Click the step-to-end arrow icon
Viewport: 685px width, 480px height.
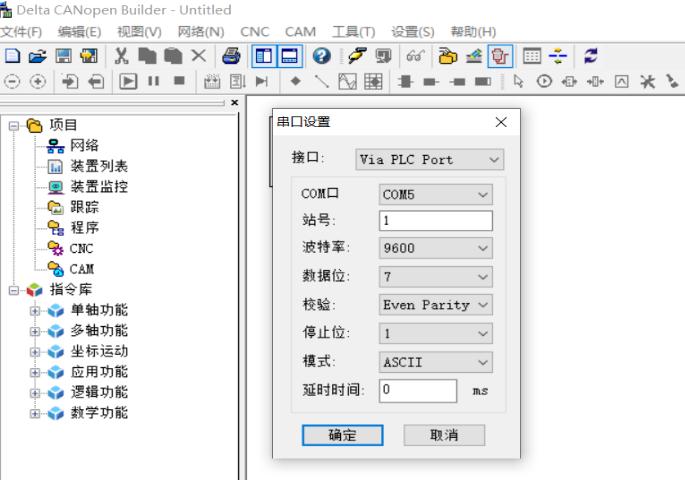coord(262,81)
